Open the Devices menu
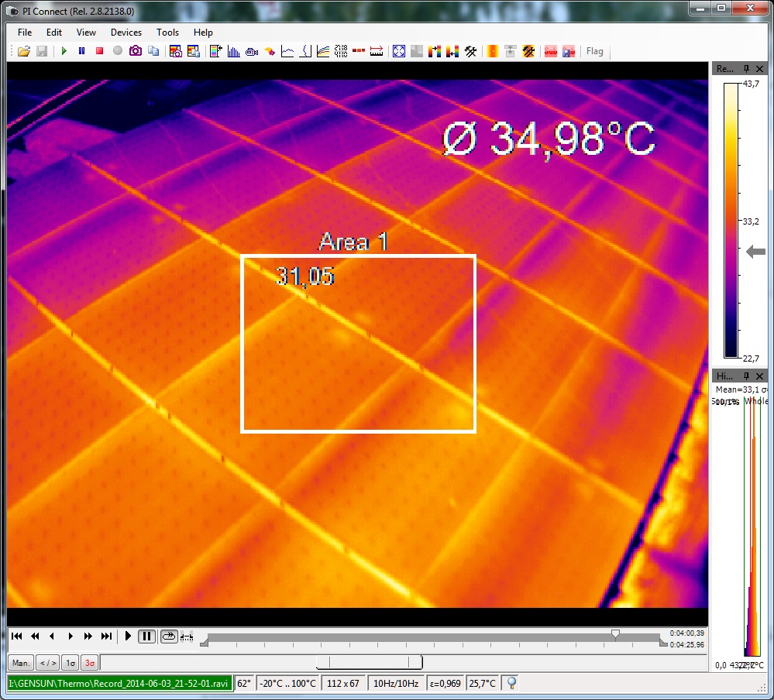774x700 pixels. pos(126,33)
